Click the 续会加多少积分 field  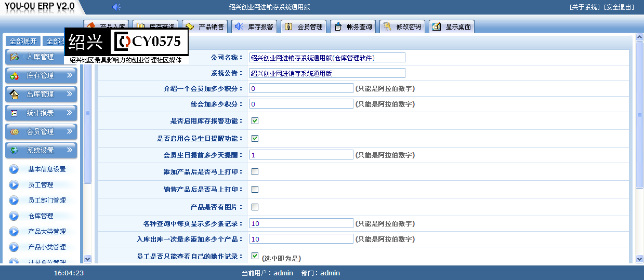coord(301,104)
